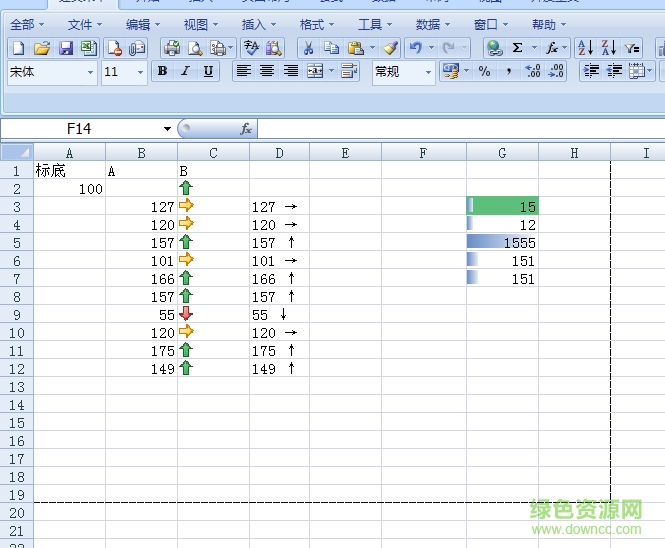Sort ascending with the A-Z icon
Viewport: 665px width, 548px height.
[585, 47]
